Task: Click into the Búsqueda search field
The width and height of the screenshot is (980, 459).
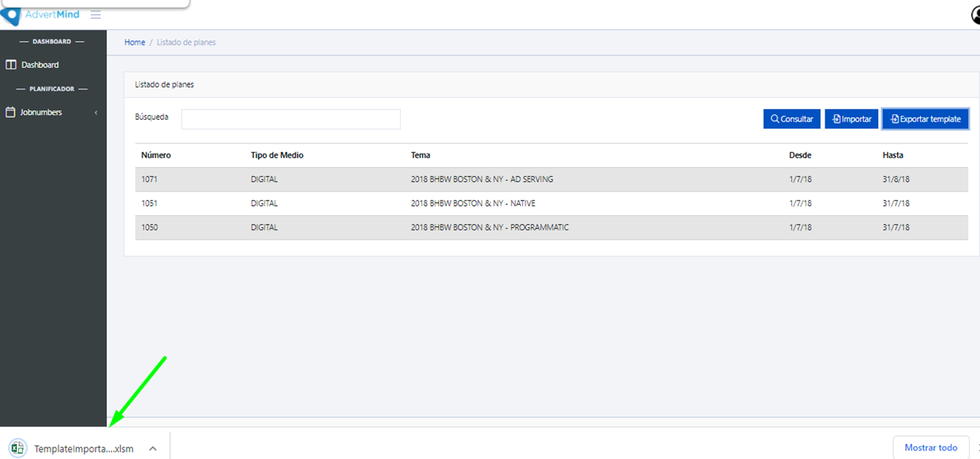Action: pos(290,119)
